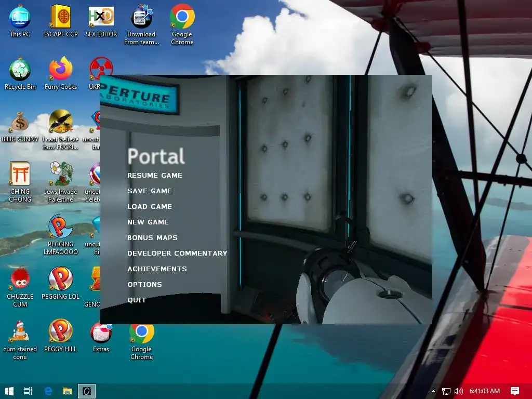Open the red fuzzy Chuzzle icon
This screenshot has width=532, height=399.
click(20, 287)
